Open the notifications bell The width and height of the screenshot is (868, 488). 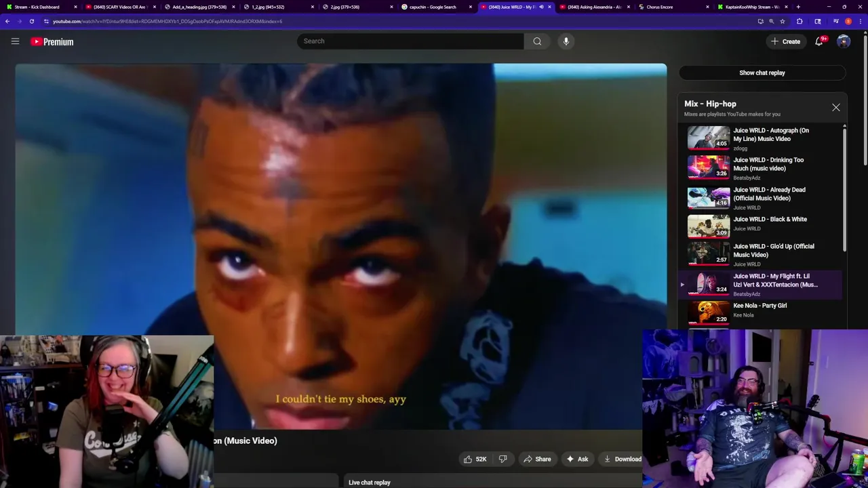coord(819,41)
